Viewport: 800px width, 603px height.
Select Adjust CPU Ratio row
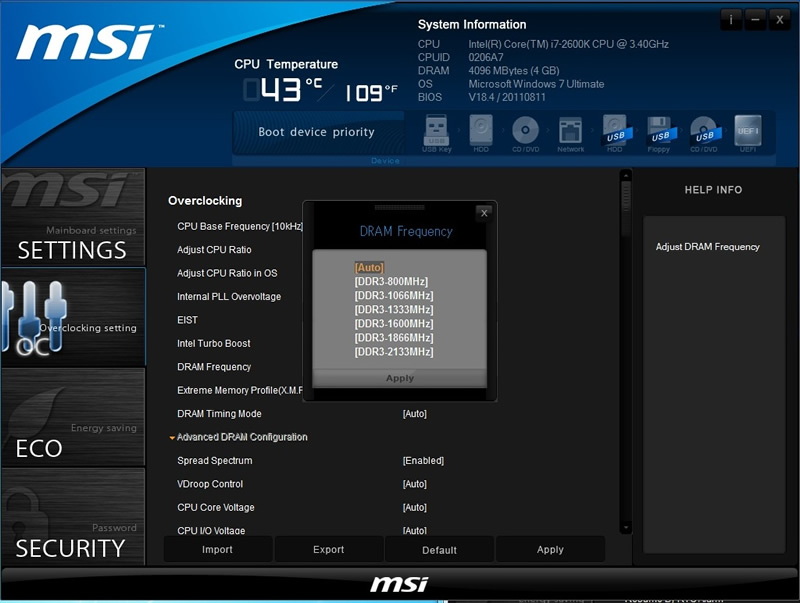pos(214,249)
